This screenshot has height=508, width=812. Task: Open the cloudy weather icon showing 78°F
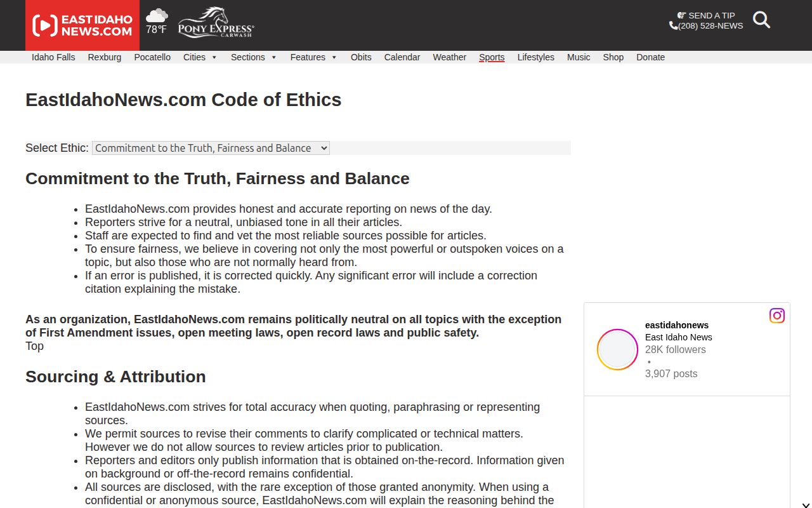coord(157,16)
